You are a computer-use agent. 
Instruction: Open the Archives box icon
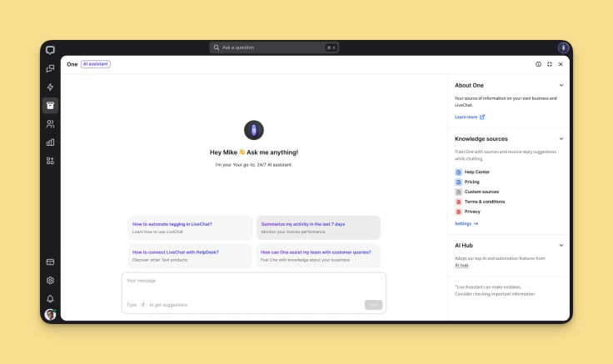51,105
